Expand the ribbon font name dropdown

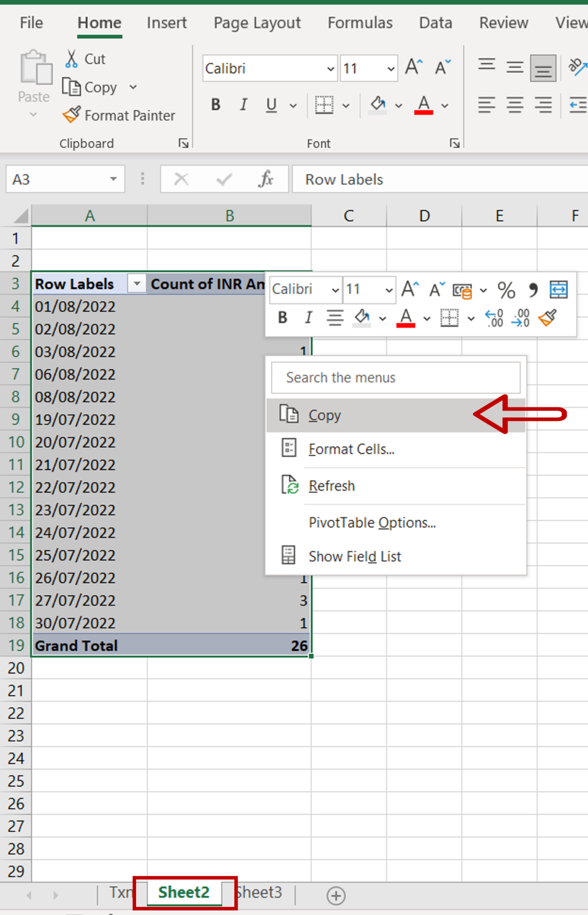point(330,69)
